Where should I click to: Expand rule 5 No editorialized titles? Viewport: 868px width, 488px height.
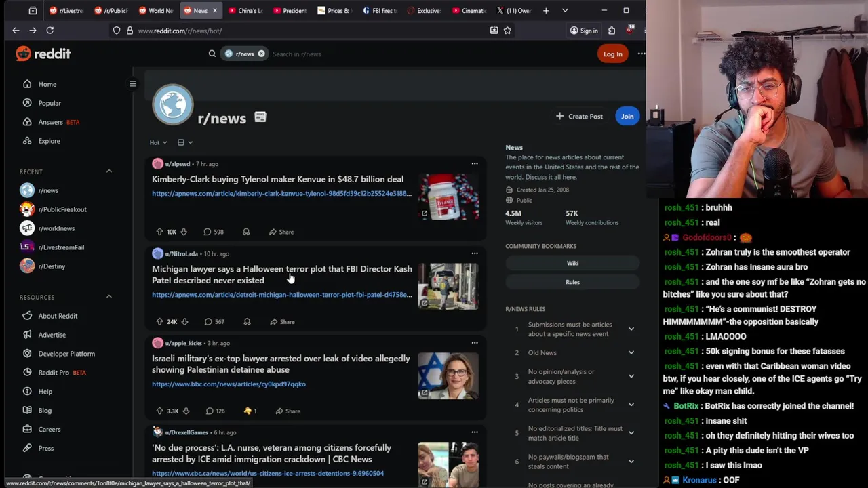(x=631, y=433)
